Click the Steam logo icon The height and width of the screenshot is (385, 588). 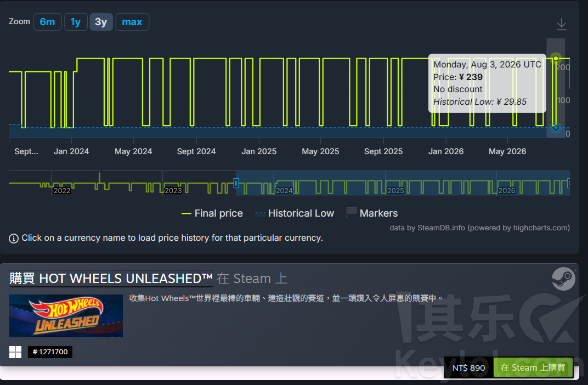point(564,279)
